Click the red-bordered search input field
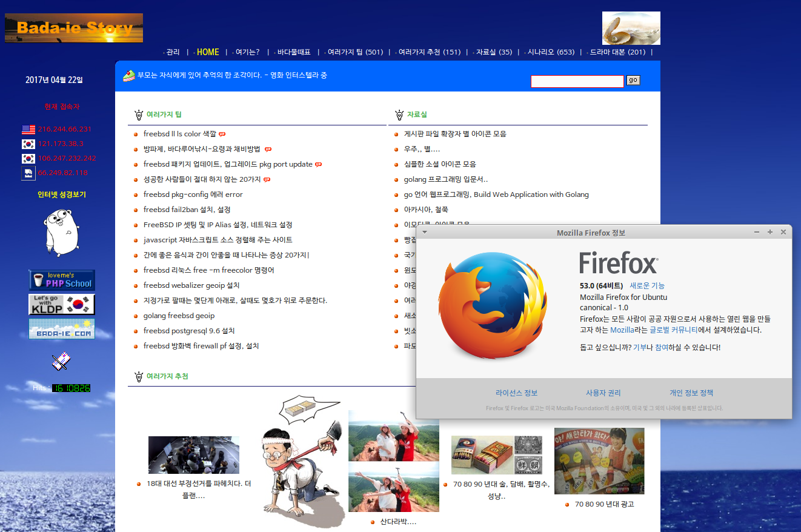This screenshot has height=532, width=801. pos(577,81)
